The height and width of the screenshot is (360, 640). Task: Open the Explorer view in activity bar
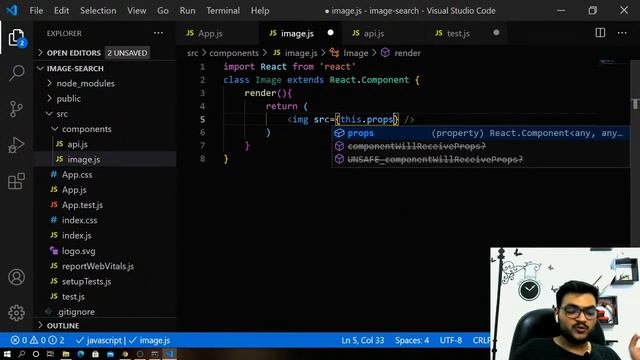[x=16, y=38]
